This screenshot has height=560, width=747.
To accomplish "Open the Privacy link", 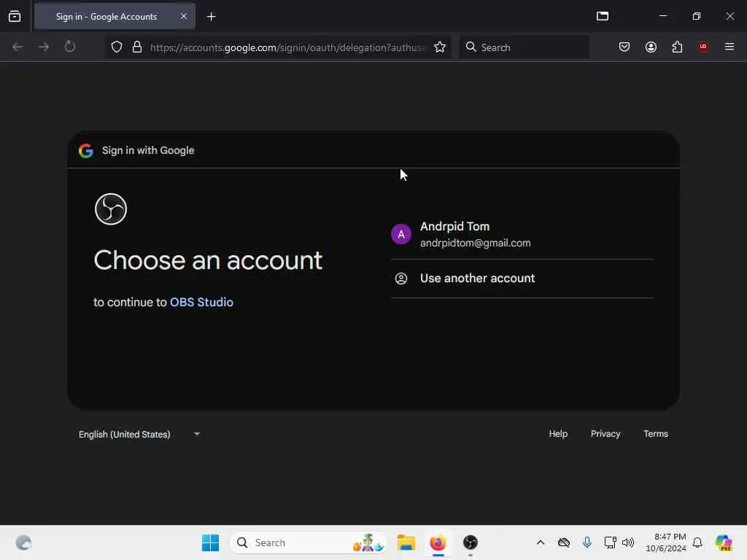I will tap(605, 434).
